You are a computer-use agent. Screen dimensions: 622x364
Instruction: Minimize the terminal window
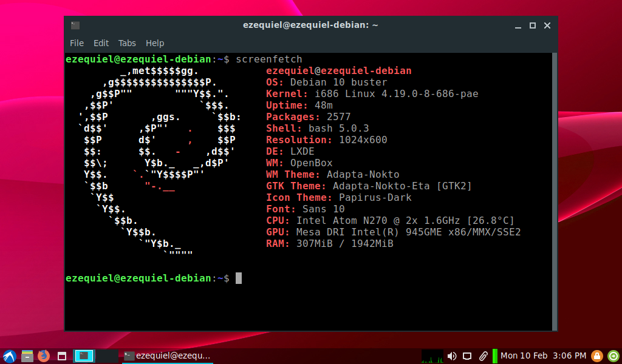coord(518,25)
